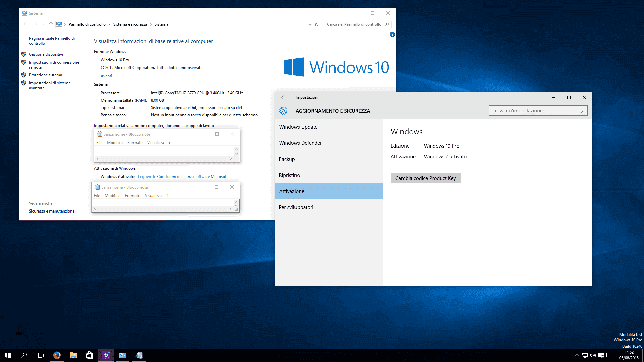Click the Avanti link under Windows edition
Viewport: 644px width, 362px height.
tap(106, 76)
